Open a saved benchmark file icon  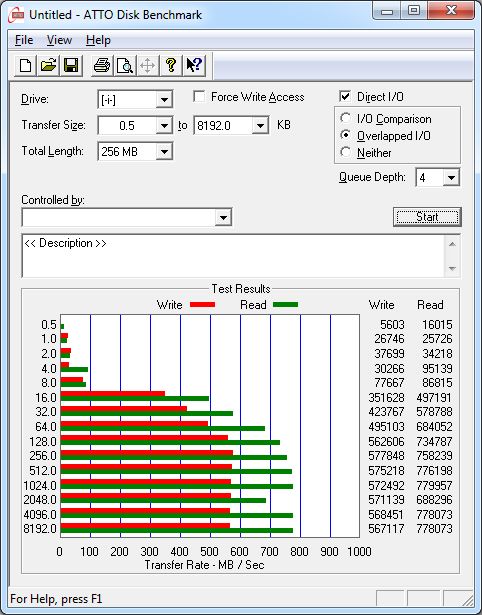48,65
